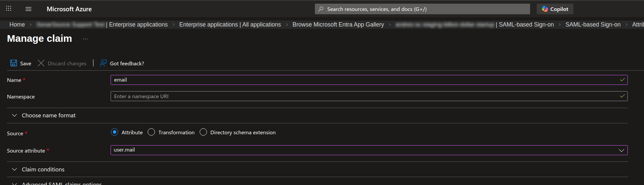Select Directory schema extension radio button
Image resolution: width=644 pixels, height=185 pixels.
pos(203,132)
